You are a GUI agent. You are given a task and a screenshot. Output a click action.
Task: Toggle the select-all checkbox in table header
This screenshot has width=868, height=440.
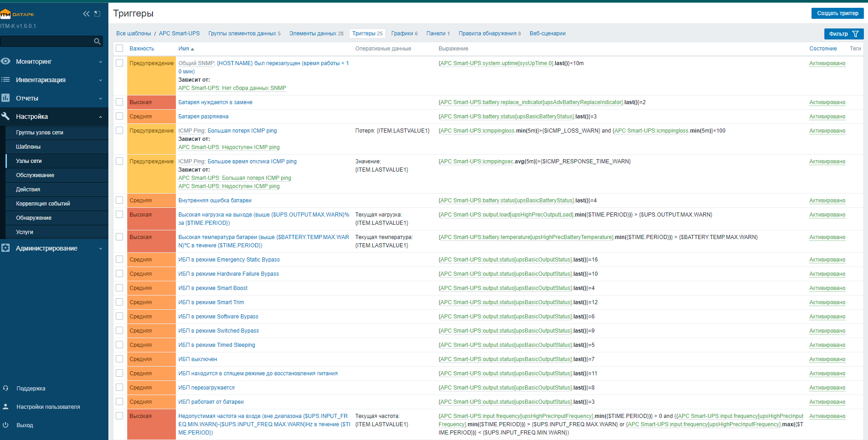(x=119, y=48)
